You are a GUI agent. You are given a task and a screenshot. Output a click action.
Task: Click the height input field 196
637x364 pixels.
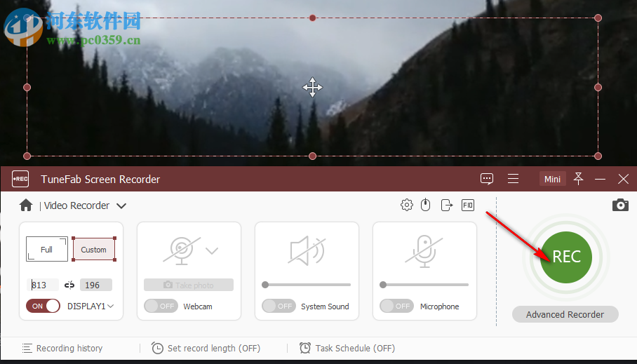[x=96, y=285]
